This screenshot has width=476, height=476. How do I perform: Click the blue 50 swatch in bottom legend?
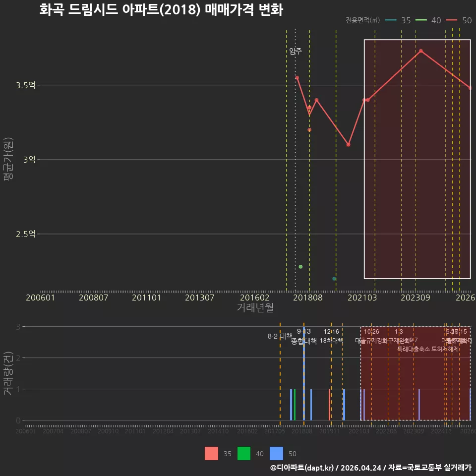(x=276, y=454)
